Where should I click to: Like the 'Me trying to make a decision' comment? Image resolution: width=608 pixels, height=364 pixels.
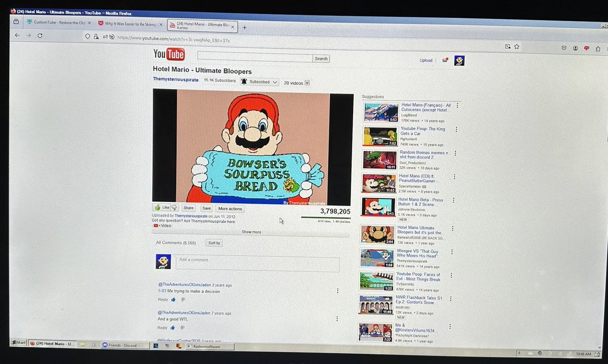(173, 300)
